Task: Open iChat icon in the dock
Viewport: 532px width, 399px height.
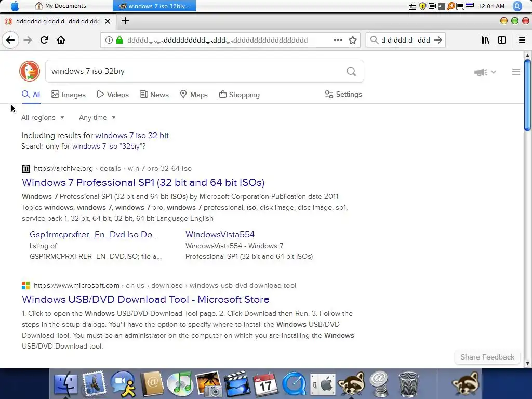Action: 123,384
